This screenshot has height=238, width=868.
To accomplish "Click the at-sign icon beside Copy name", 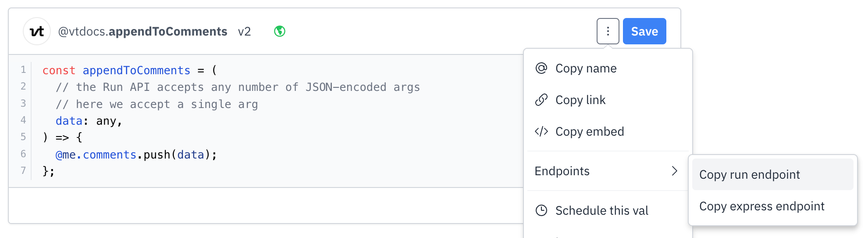I will tap(541, 68).
